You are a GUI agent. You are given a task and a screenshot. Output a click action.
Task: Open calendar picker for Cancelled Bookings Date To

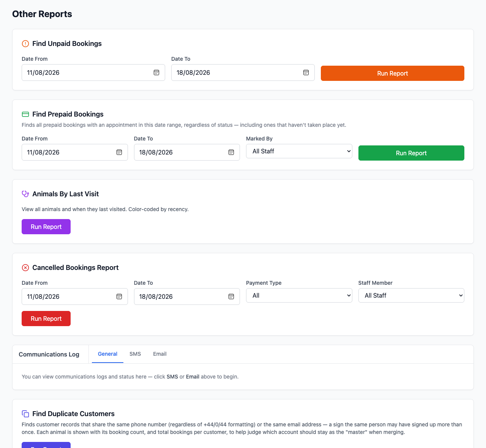tap(231, 297)
